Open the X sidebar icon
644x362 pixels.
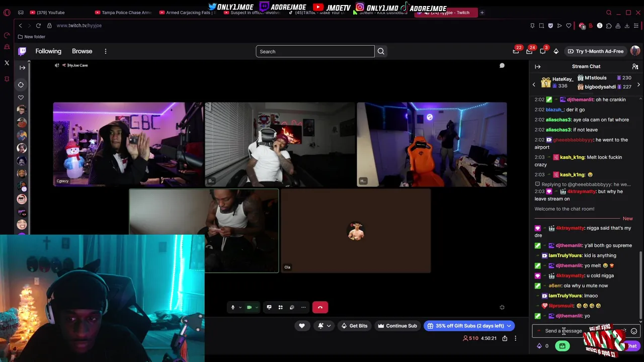click(x=7, y=63)
